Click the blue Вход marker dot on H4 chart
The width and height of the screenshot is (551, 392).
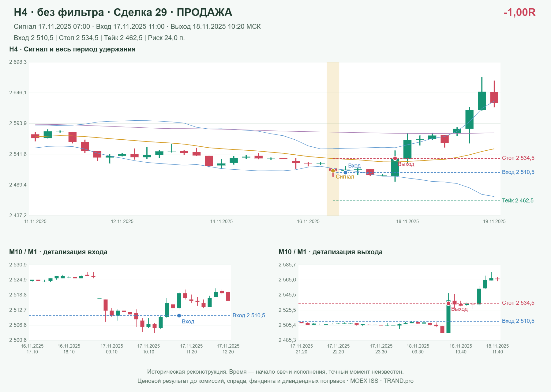345,172
